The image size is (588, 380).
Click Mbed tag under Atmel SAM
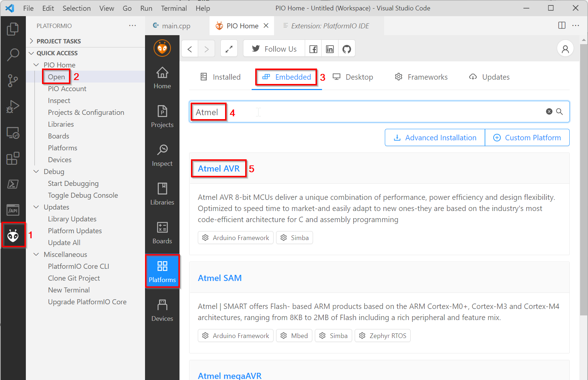pyautogui.click(x=294, y=336)
